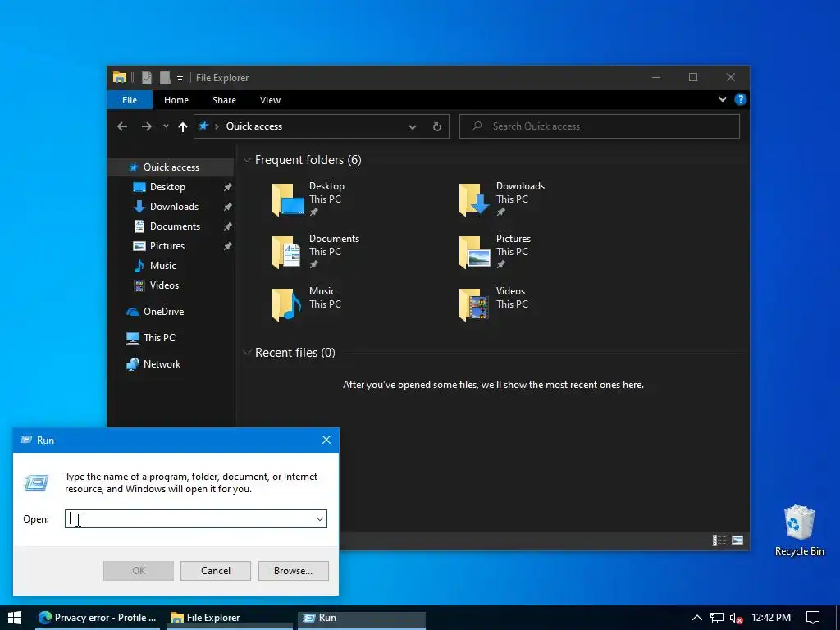The image size is (840, 630).
Task: Click the Search Quick access field
Action: (600, 126)
